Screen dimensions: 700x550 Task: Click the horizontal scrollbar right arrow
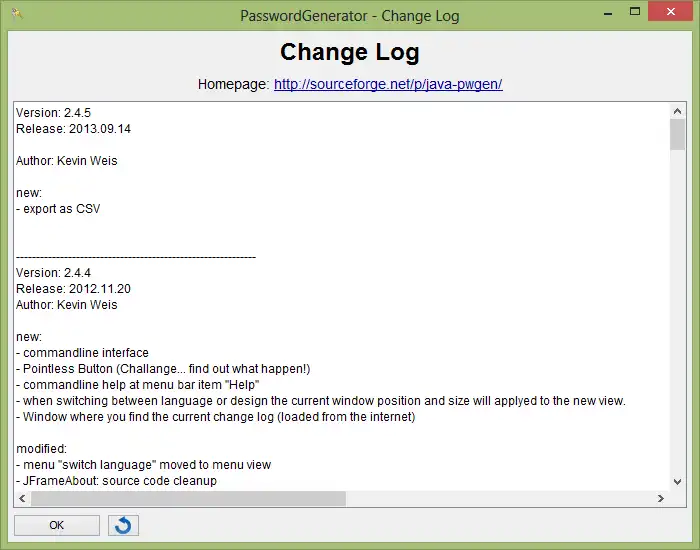coord(661,498)
